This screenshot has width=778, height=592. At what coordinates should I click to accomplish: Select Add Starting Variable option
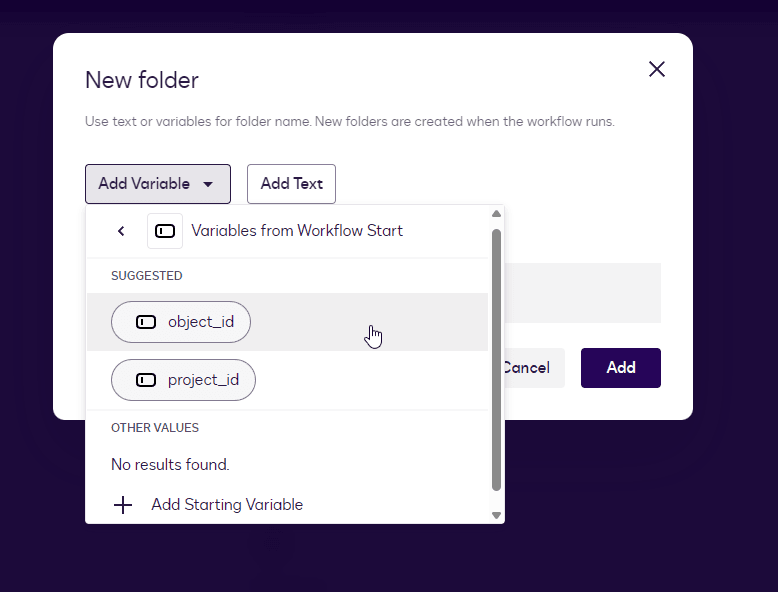[x=226, y=505]
